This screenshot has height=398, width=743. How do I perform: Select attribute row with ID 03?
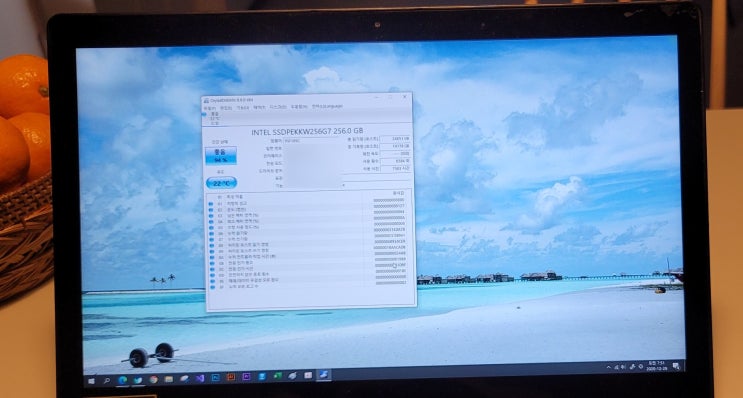click(x=309, y=215)
